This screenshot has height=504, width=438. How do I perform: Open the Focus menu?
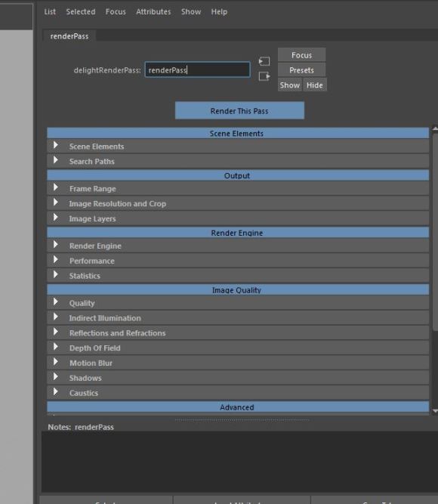[x=116, y=11]
